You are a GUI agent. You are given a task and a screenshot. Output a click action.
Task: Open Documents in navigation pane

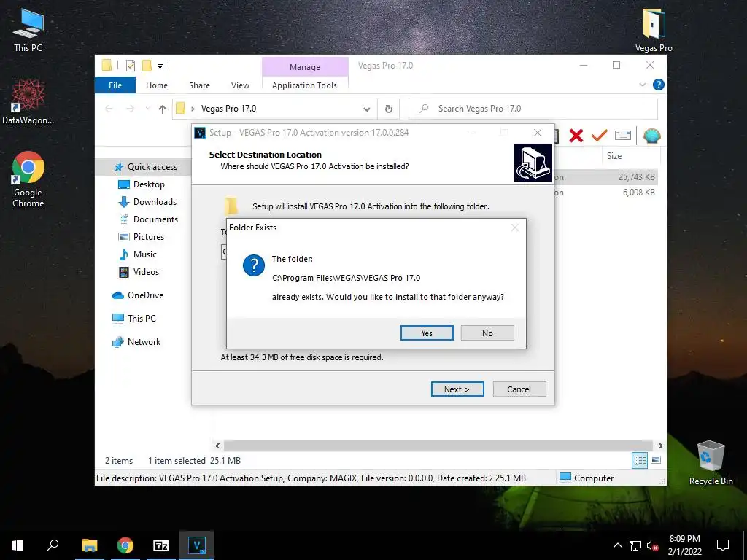point(155,219)
